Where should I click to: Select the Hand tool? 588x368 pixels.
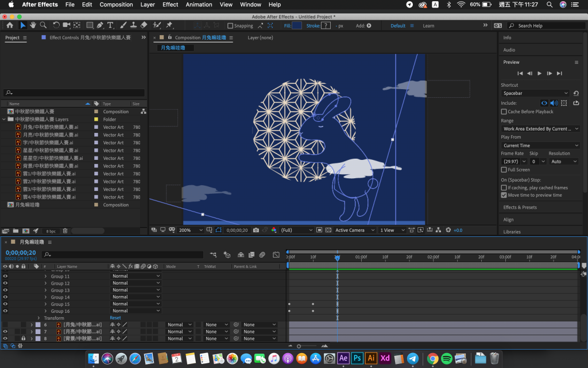coord(33,25)
